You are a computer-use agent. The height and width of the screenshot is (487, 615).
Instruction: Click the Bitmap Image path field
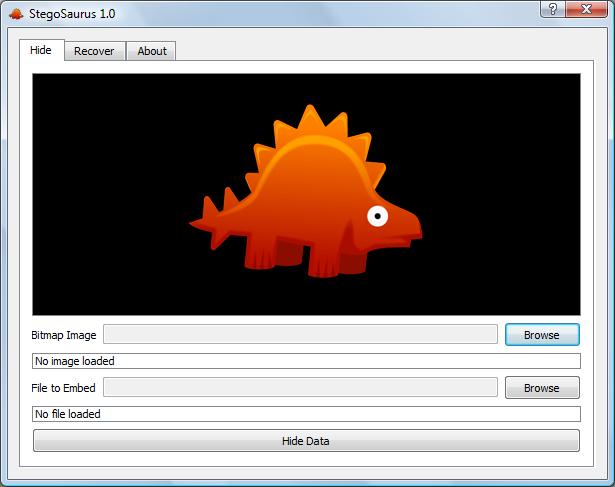click(x=300, y=334)
